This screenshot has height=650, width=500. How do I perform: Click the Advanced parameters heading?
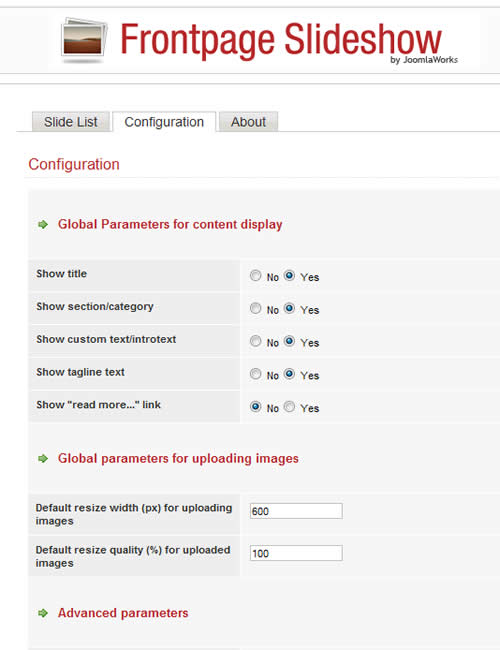(123, 613)
